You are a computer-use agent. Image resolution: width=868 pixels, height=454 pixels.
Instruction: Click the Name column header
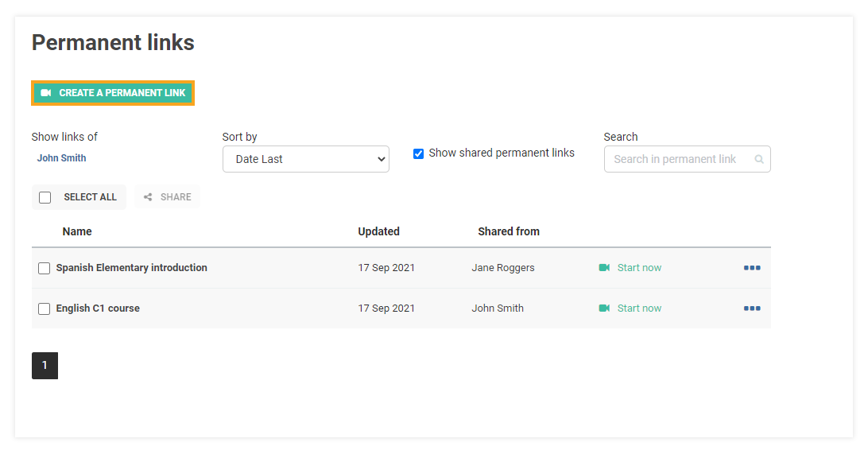tap(77, 231)
